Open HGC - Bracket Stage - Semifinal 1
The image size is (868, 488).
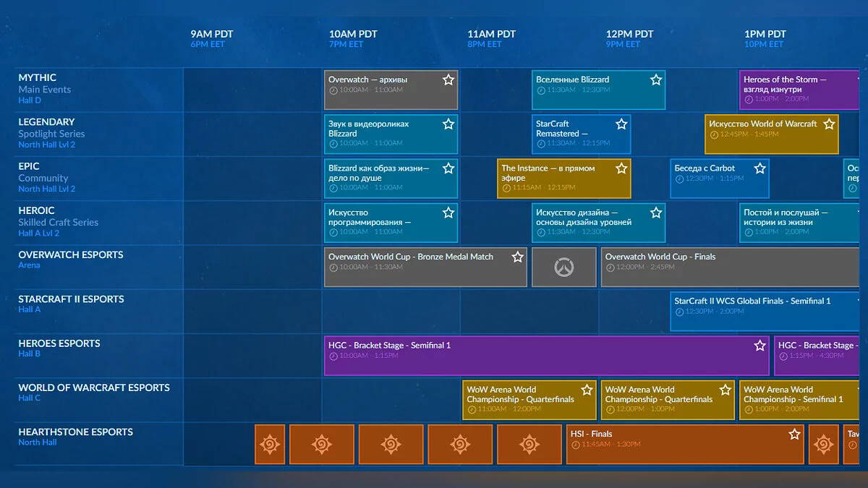(547, 356)
